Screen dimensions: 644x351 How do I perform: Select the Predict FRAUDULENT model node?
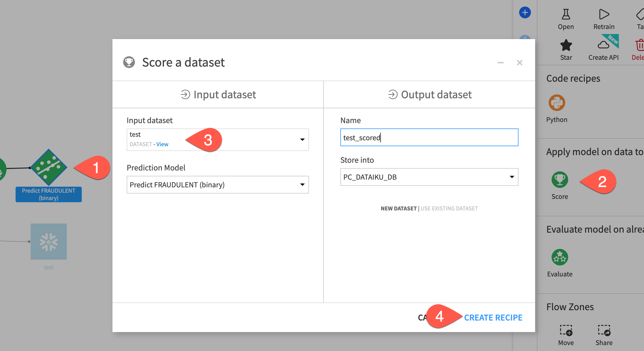[x=49, y=167]
